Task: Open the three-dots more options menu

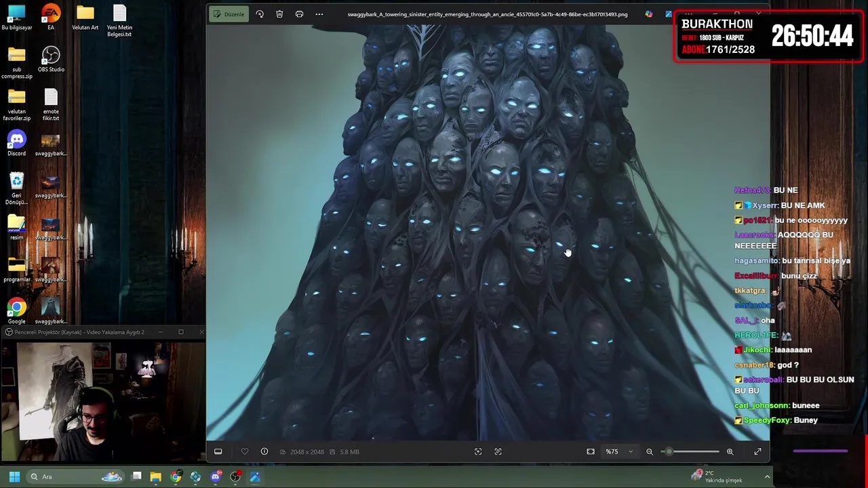Action: (319, 14)
